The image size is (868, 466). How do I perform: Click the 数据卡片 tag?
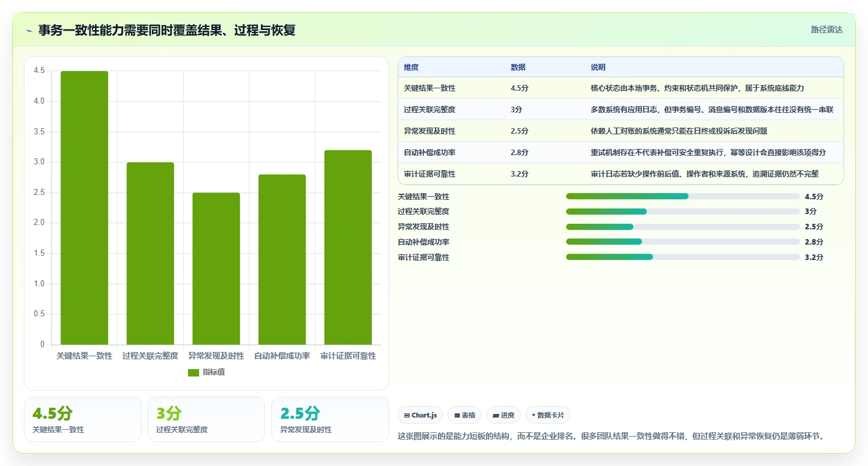(548, 415)
